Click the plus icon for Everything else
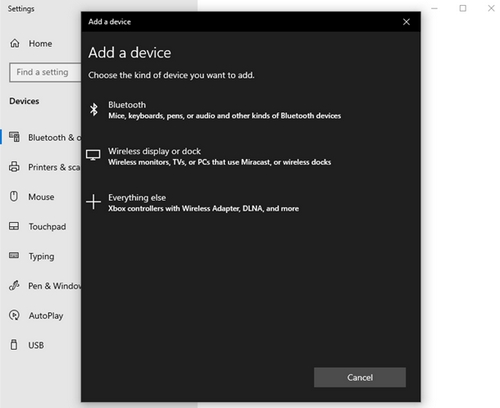 (x=93, y=202)
